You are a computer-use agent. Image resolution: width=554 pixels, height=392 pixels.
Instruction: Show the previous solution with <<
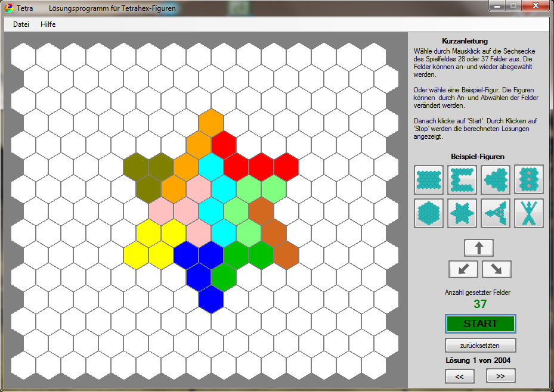click(459, 376)
